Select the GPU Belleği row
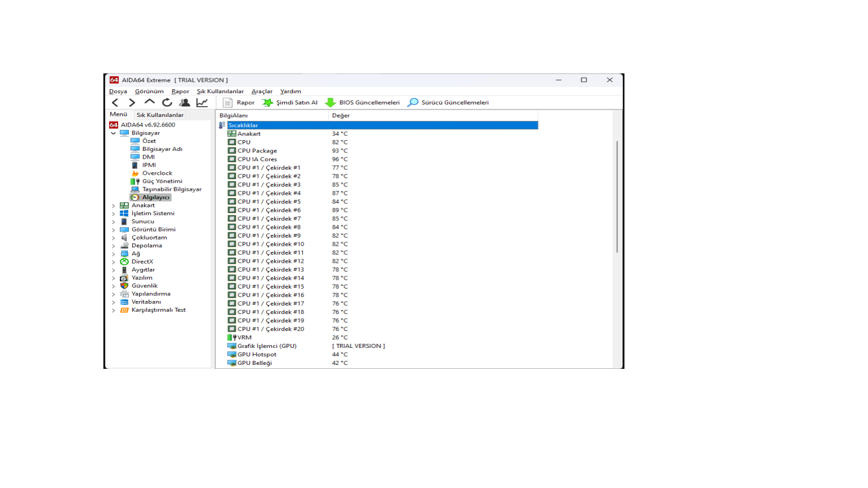The width and height of the screenshot is (868, 488). tap(378, 363)
